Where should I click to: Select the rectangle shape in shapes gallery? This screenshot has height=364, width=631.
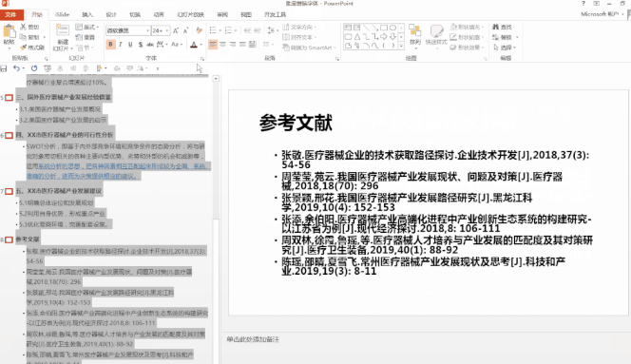(384, 28)
